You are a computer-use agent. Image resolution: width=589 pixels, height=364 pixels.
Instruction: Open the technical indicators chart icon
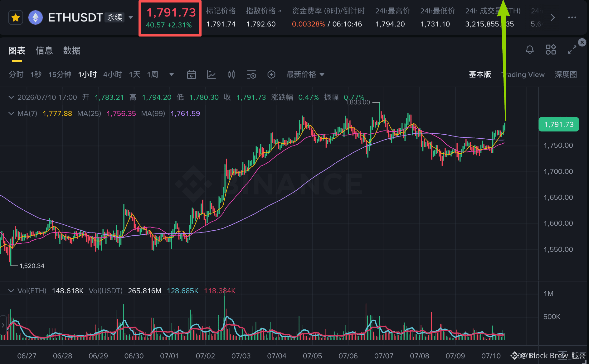point(212,74)
